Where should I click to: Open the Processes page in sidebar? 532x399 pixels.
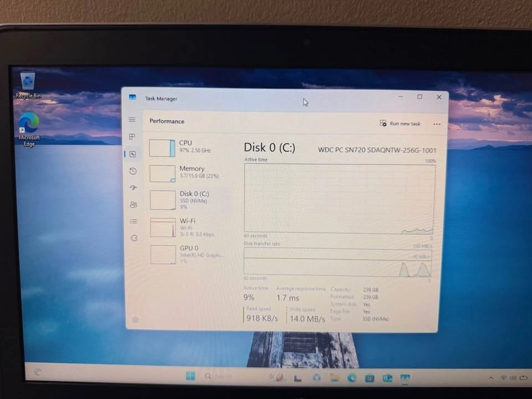(x=132, y=137)
